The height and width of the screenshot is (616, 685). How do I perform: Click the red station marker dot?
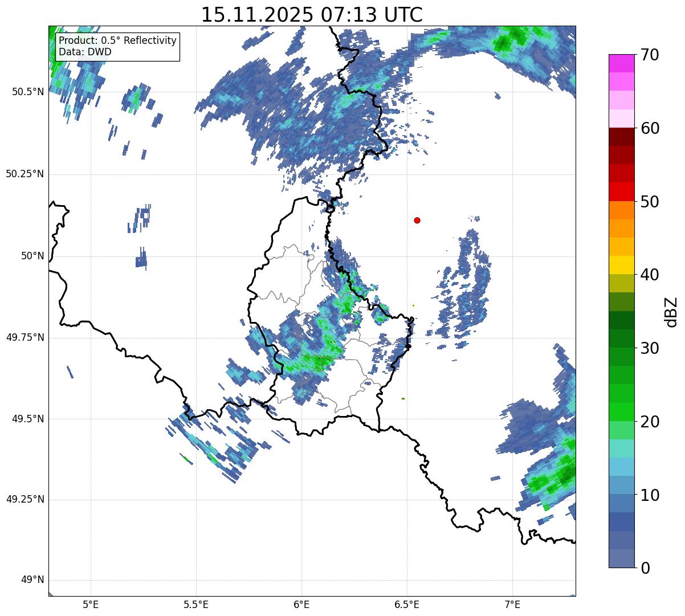[x=417, y=220]
